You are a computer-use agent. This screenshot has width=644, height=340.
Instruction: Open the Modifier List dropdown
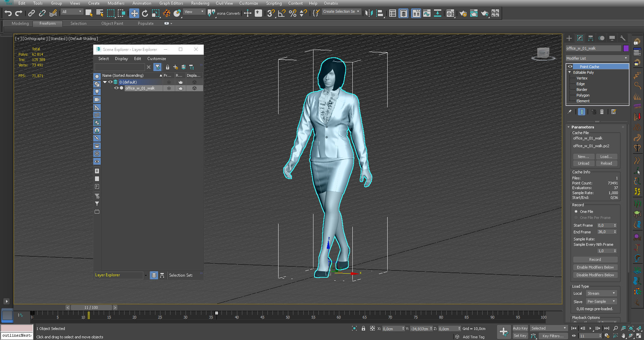click(597, 58)
